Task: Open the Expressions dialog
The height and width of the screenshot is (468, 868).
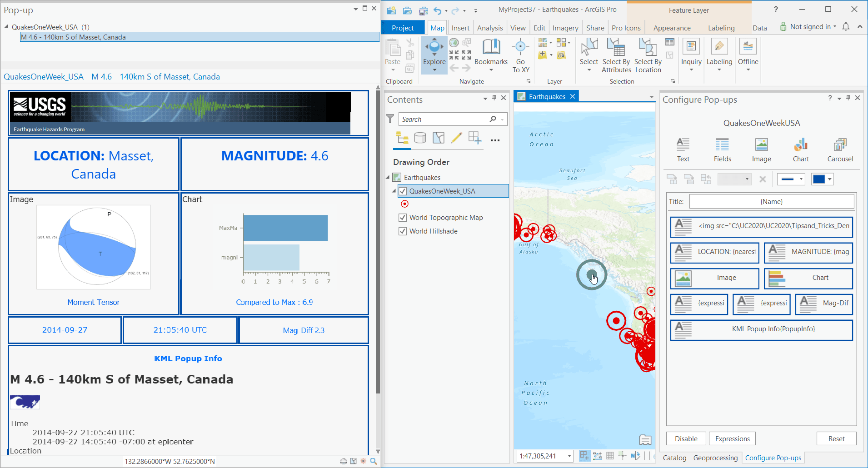Action: (x=732, y=438)
